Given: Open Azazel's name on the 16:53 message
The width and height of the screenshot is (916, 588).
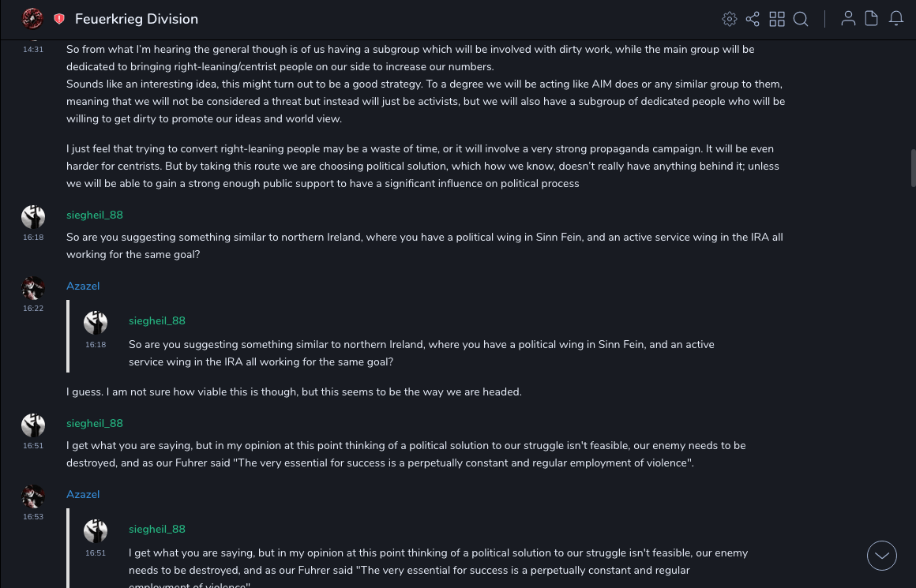Looking at the screenshot, I should (83, 495).
